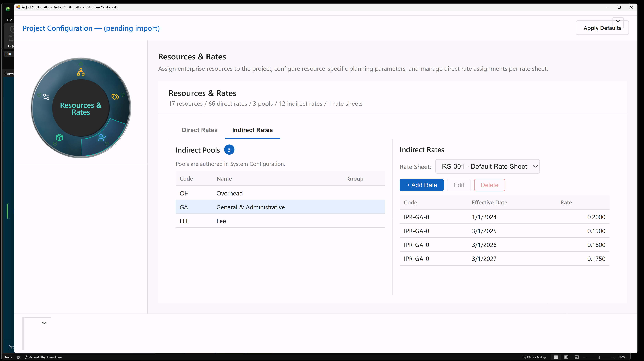The height and width of the screenshot is (361, 644).
Task: Click the Accessibility Investigate status icon
Action: 27,357
